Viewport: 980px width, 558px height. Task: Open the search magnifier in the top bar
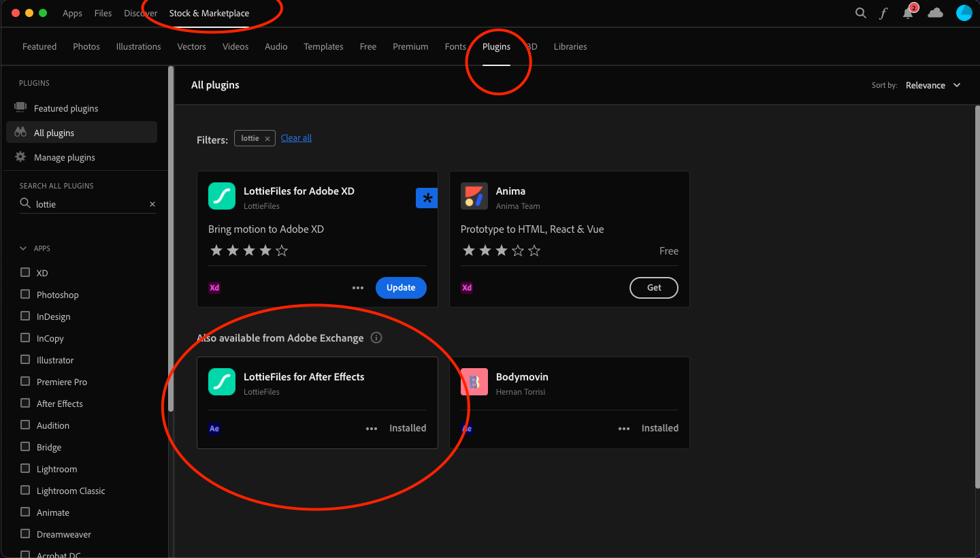861,13
